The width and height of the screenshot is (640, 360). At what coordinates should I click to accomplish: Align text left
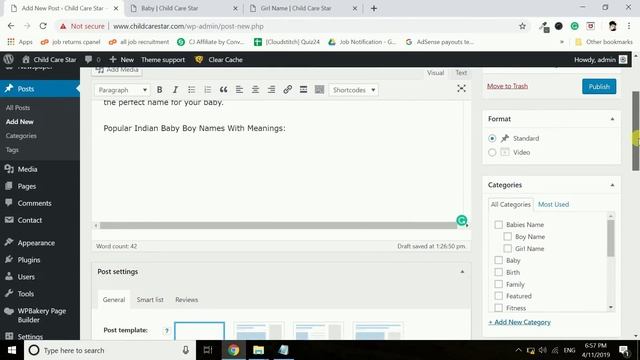coord(239,90)
